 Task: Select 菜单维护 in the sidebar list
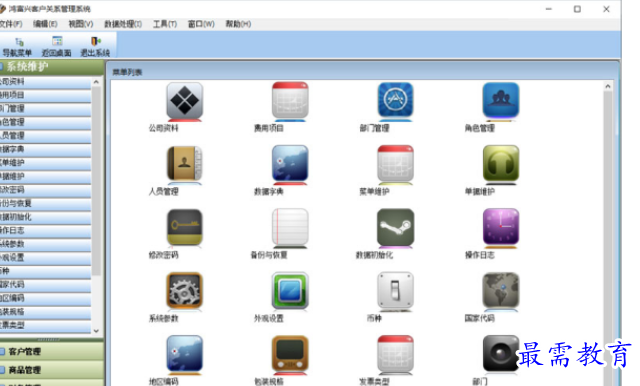45,163
